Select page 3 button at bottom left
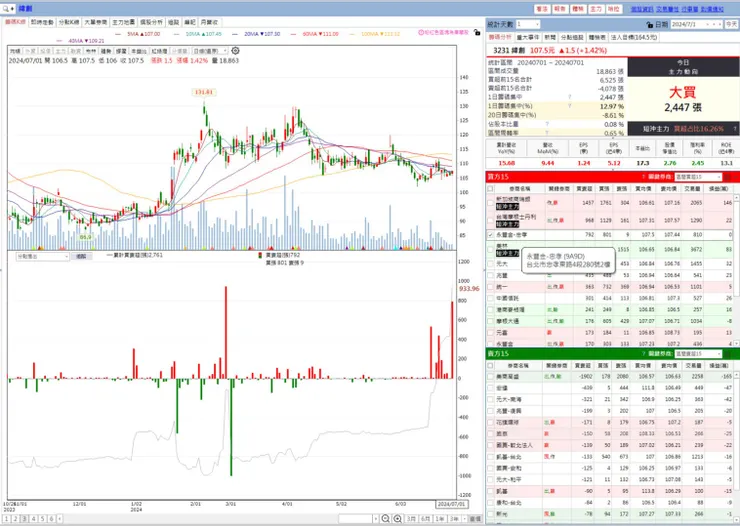 click(x=24, y=519)
